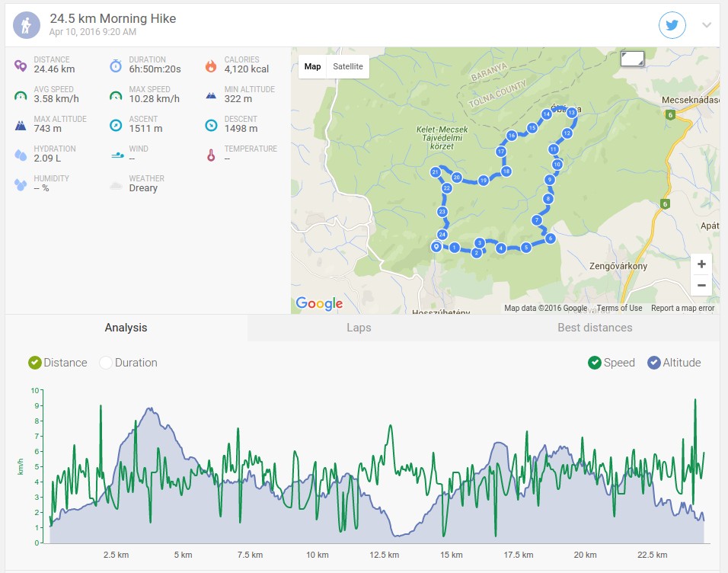728x573 pixels.
Task: Switch to the Laps tab
Action: click(359, 328)
